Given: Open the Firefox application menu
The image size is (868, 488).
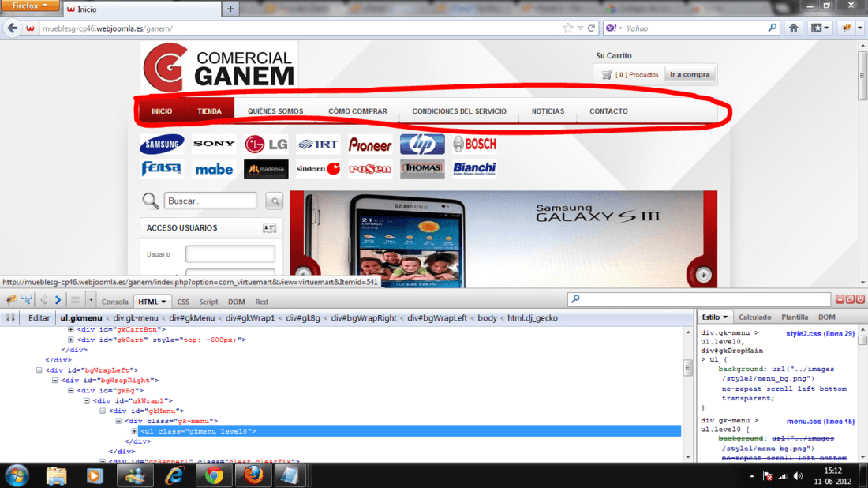Looking at the screenshot, I should coord(29,6).
